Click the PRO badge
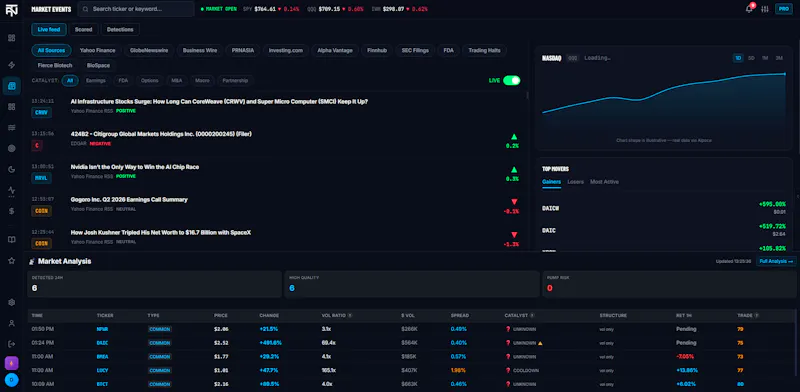 (x=783, y=9)
